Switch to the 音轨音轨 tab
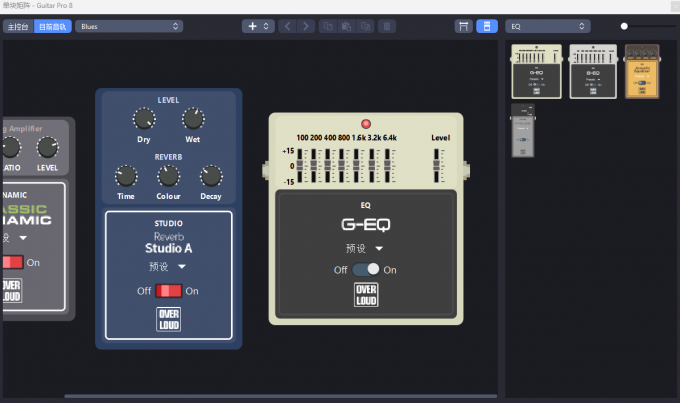The image size is (680, 403). [51, 26]
